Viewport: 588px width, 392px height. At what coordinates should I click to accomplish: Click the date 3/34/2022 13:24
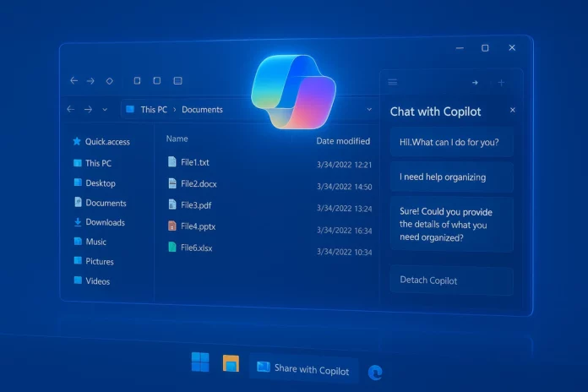(344, 208)
